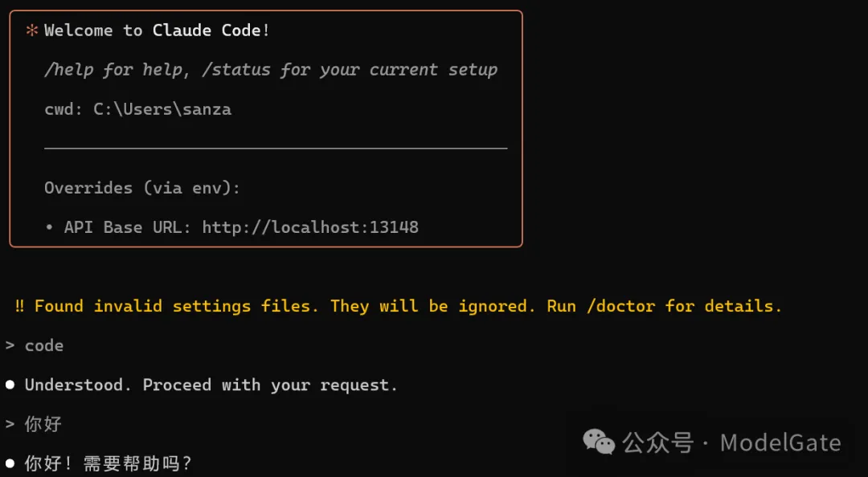
Task: Click the prompt arrow before "code"
Action: coord(10,345)
